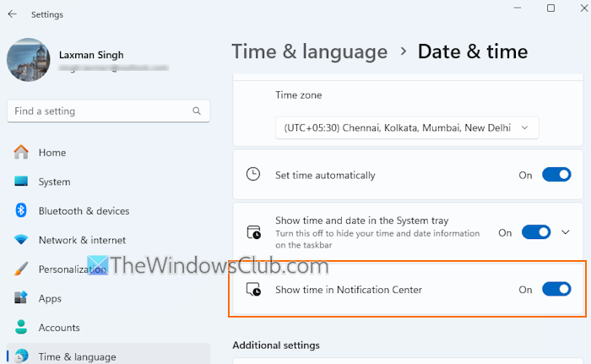Expand the System tray time options chevron
The image size is (591, 364).
[566, 232]
